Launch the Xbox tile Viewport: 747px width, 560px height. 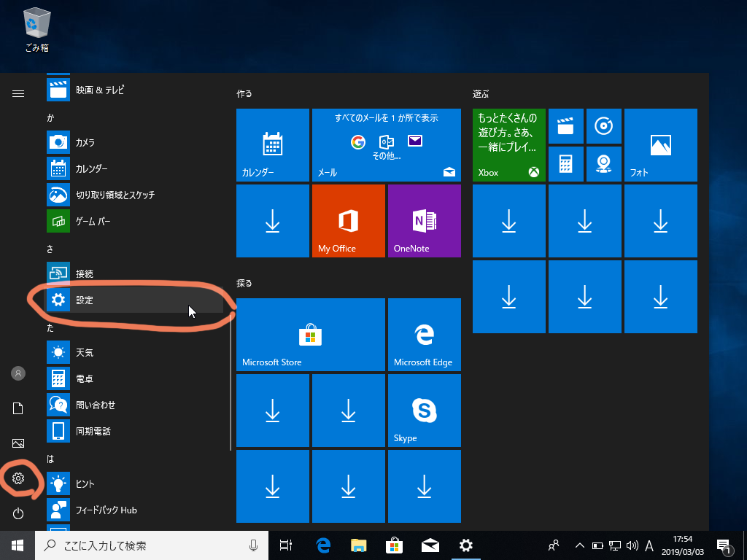(508, 144)
